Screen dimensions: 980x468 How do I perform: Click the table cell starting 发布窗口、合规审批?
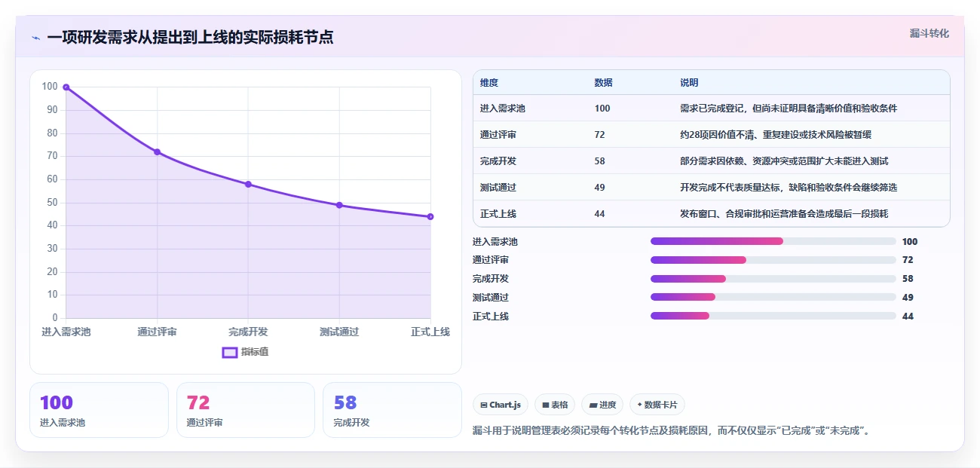(784, 214)
